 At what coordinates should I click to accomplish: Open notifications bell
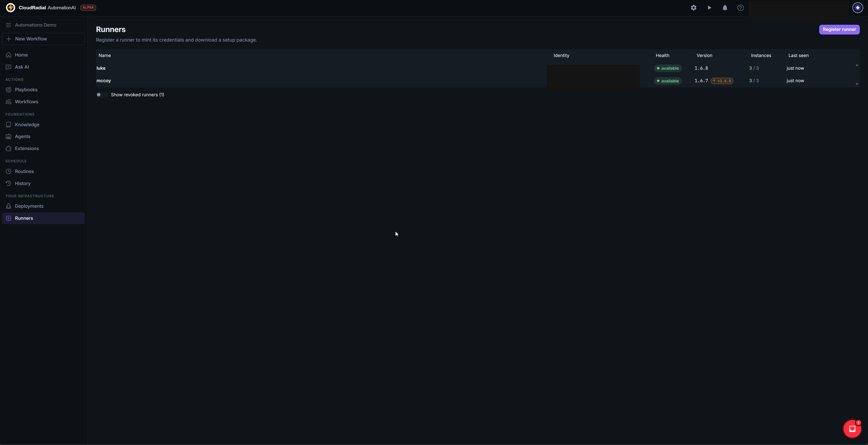point(725,7)
